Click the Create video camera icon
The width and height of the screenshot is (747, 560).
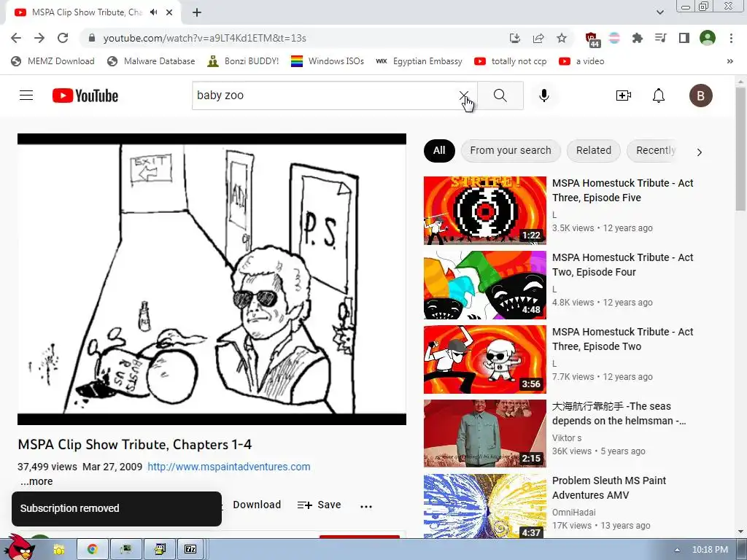pyautogui.click(x=623, y=96)
